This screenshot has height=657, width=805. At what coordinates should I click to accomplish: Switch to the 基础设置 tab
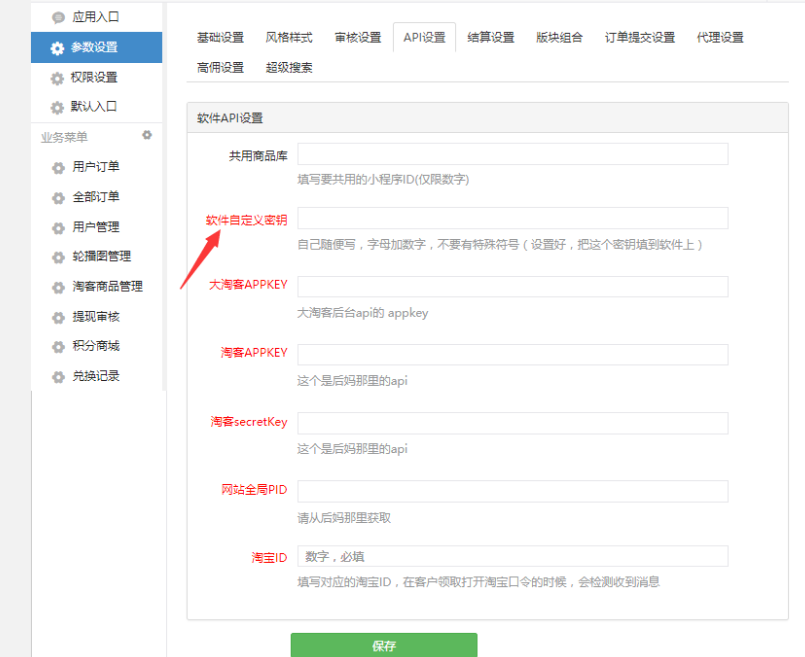pyautogui.click(x=220, y=38)
